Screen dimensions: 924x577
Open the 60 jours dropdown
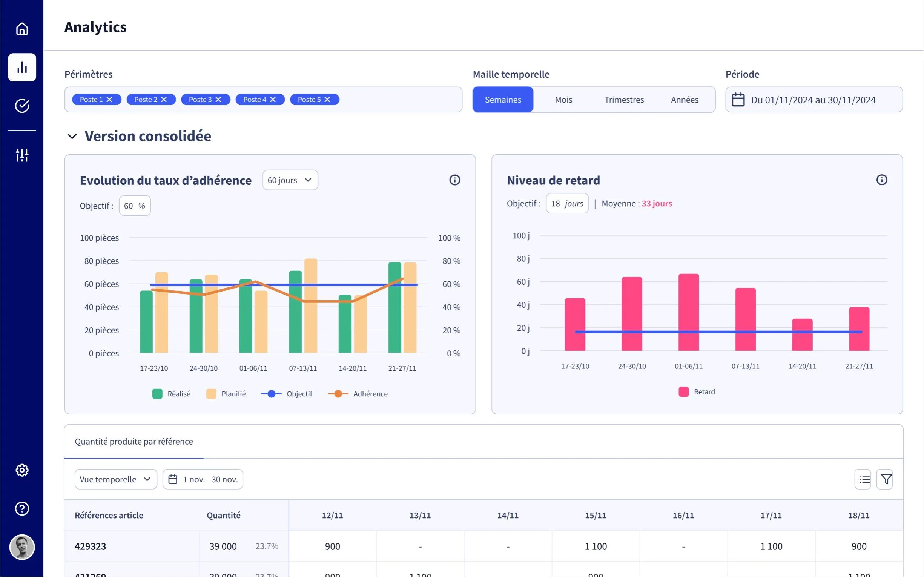click(x=290, y=180)
